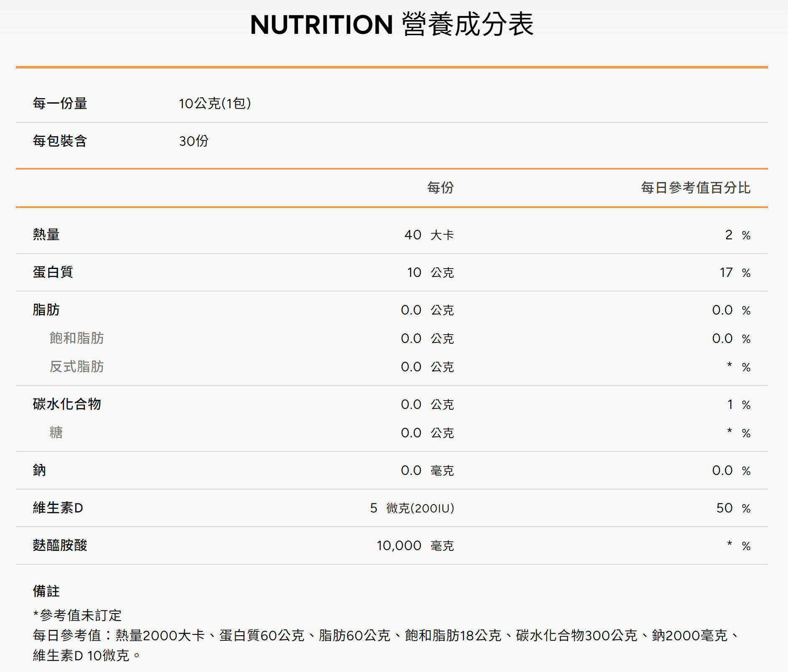This screenshot has width=788, height=672.
Task: Click the '* %' daily value for 麩醯胺酸
Action: point(739,545)
